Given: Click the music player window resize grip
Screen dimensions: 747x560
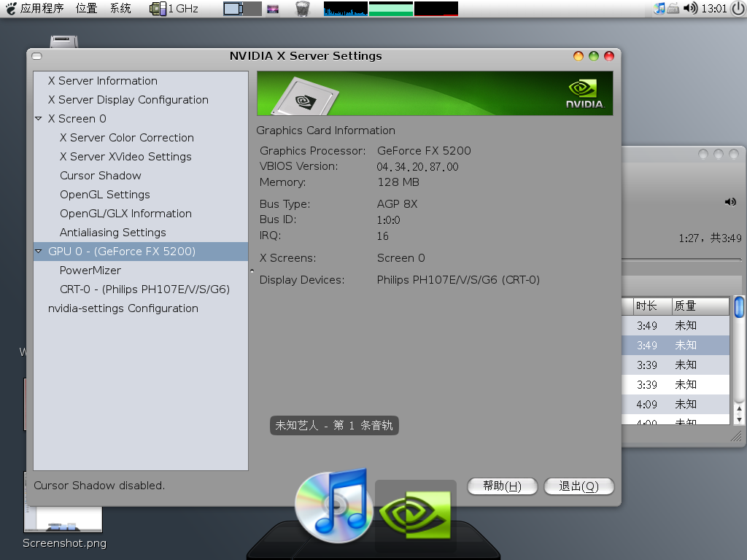Looking at the screenshot, I should 737,436.
